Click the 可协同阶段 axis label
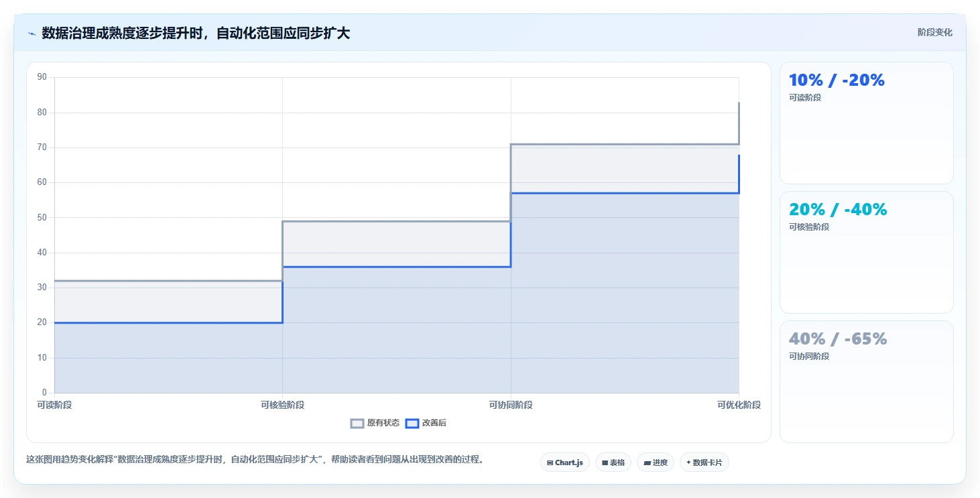The image size is (980, 498). tap(511, 405)
